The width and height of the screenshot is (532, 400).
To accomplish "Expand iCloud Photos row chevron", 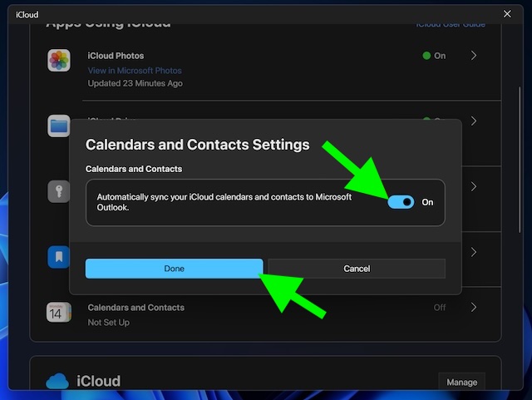I will [474, 56].
